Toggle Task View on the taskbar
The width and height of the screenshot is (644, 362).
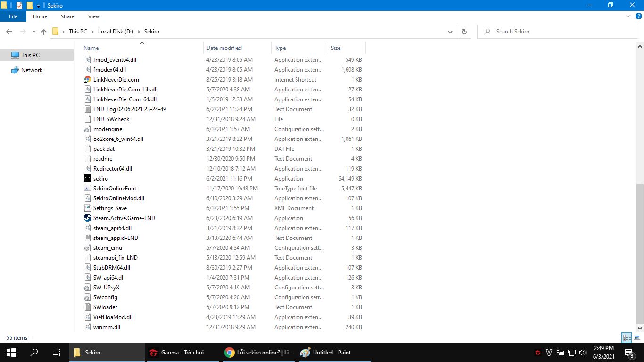[56, 352]
